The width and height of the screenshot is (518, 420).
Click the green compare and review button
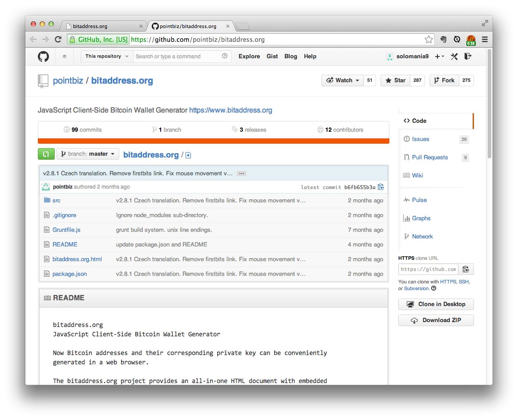click(x=46, y=154)
